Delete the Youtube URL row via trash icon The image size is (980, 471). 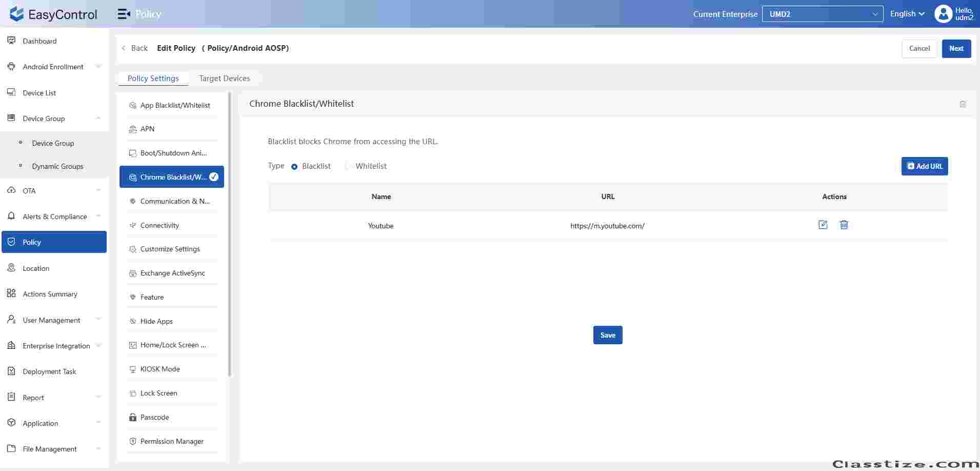tap(844, 225)
